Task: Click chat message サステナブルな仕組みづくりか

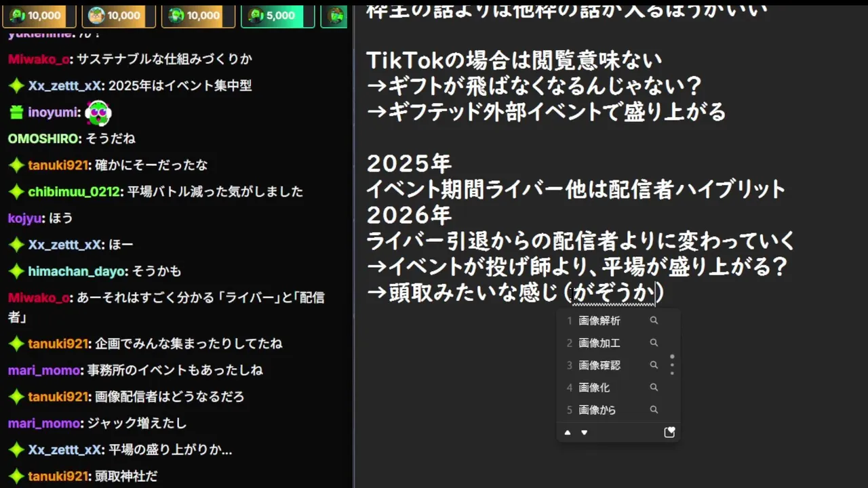Action: pyautogui.click(x=164, y=59)
